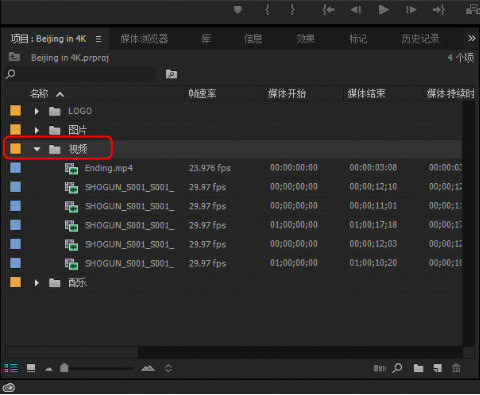The width and height of the screenshot is (480, 395).
Task: Open the 历史记录 tab
Action: click(x=420, y=39)
